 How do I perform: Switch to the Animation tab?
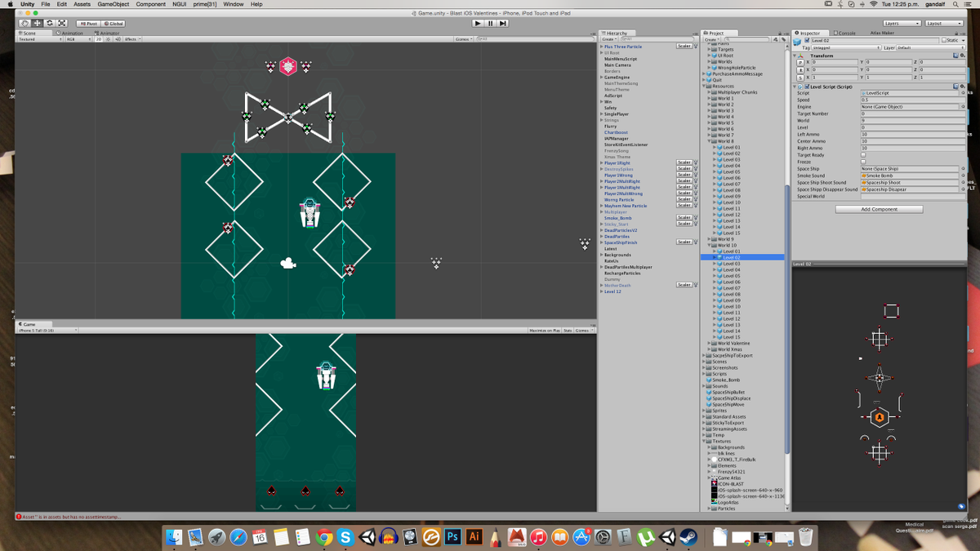70,33
